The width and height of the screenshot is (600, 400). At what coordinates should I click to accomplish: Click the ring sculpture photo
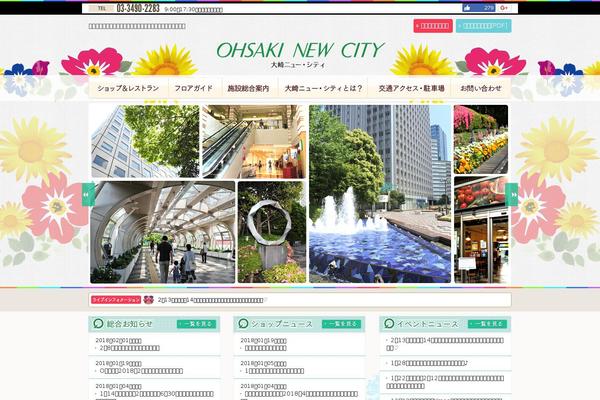(x=272, y=232)
